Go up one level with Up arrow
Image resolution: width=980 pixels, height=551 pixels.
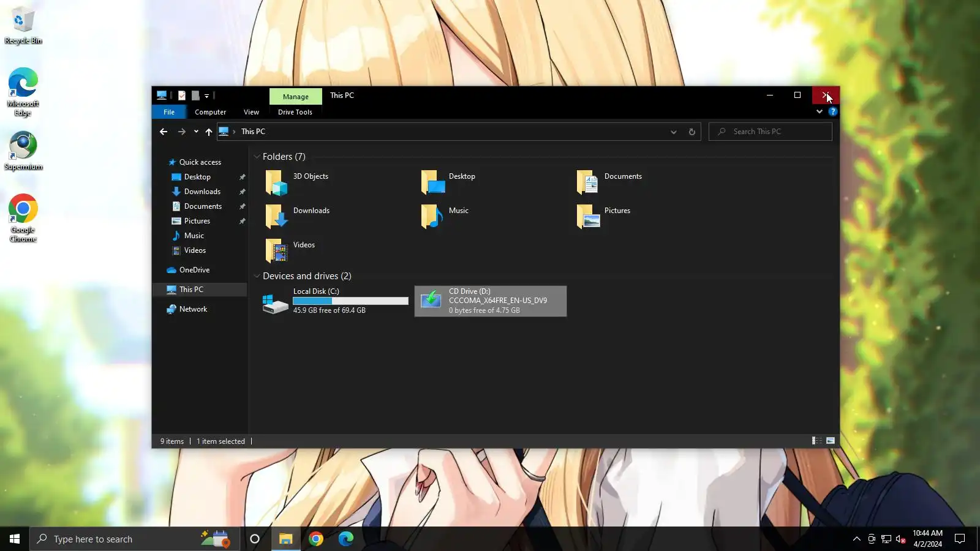click(x=209, y=132)
